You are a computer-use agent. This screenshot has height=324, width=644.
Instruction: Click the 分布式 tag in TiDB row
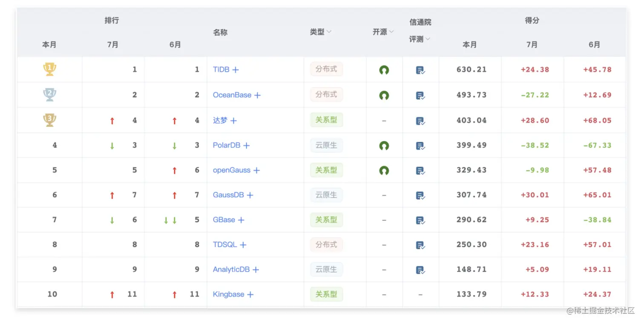[x=326, y=69]
